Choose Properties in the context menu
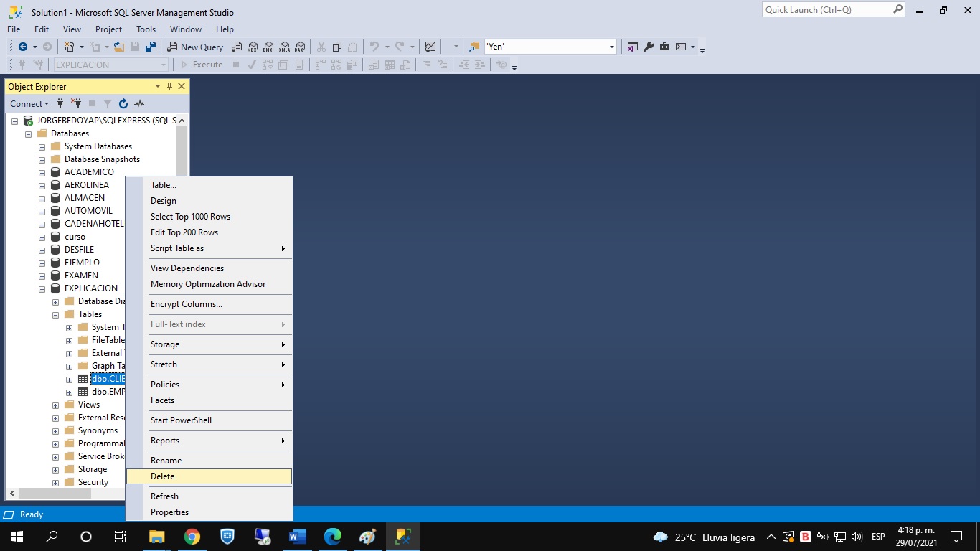 pyautogui.click(x=209, y=512)
